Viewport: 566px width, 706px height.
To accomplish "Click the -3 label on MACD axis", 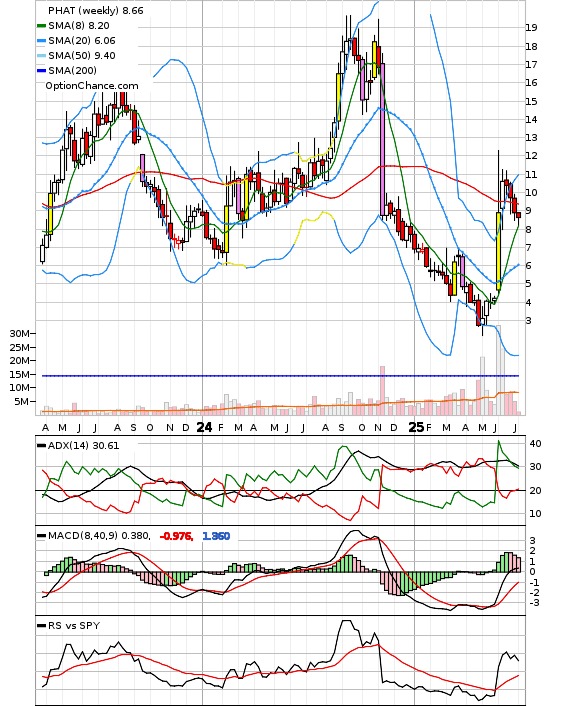I will pyautogui.click(x=534, y=603).
